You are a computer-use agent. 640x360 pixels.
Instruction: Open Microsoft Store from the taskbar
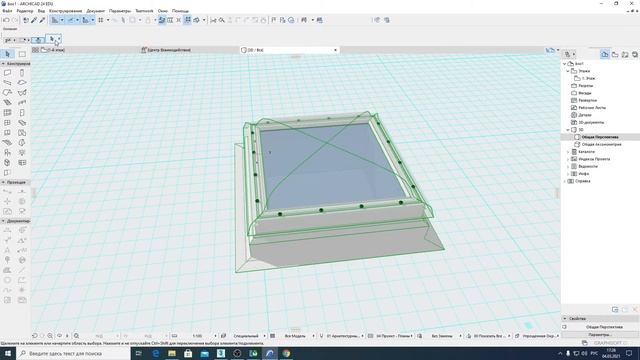coord(188,353)
